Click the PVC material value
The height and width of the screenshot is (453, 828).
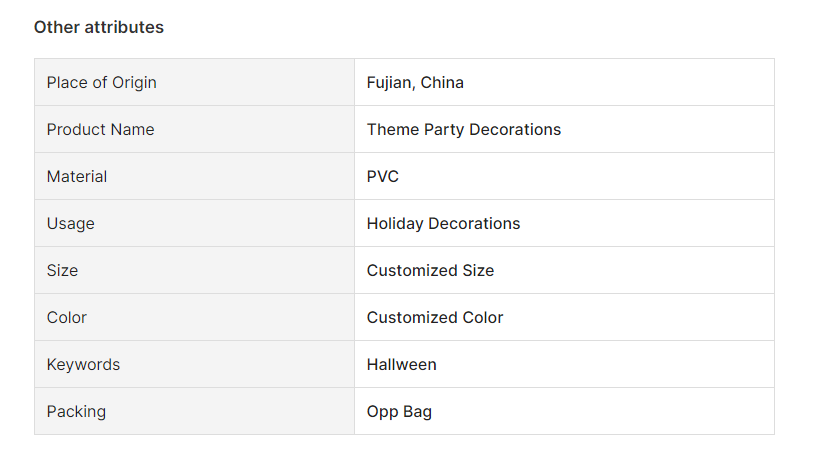[x=382, y=176]
